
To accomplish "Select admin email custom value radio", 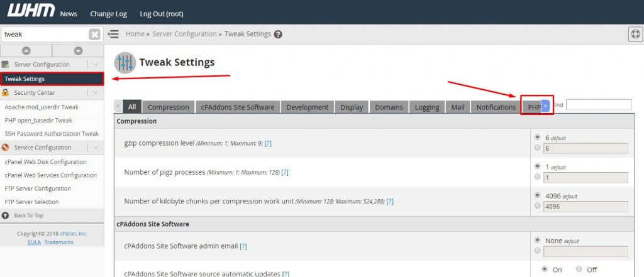I will [x=538, y=251].
